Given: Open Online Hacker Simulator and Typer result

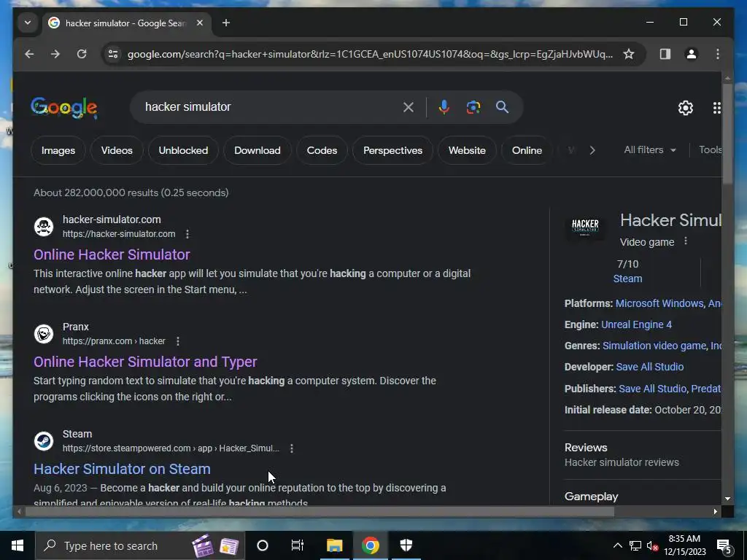Looking at the screenshot, I should [x=145, y=362].
